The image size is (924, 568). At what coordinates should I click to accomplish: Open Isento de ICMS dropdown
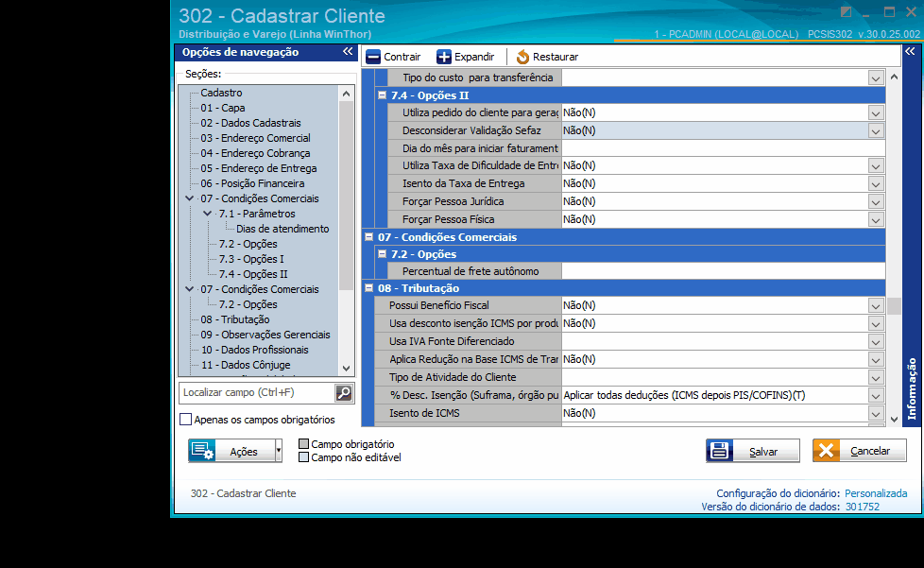[876, 414]
